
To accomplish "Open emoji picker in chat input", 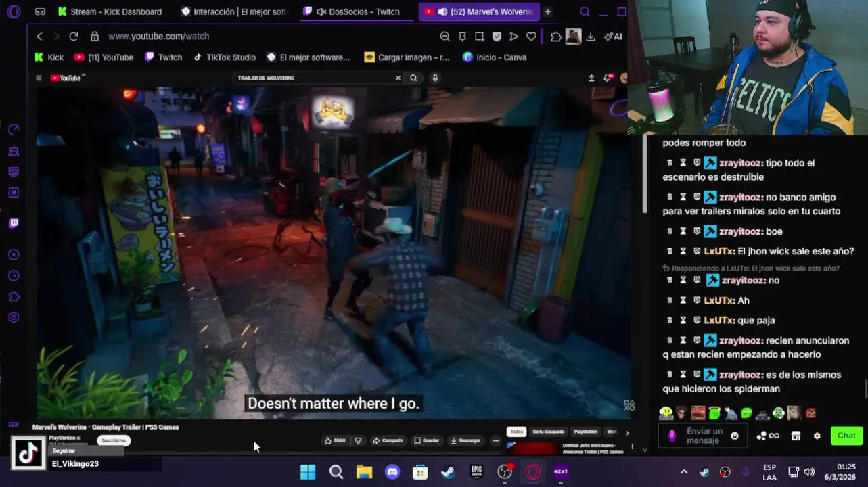I will pos(735,436).
